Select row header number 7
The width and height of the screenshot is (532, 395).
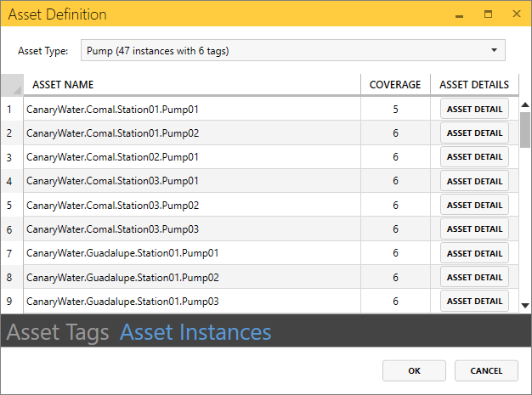tap(12, 253)
